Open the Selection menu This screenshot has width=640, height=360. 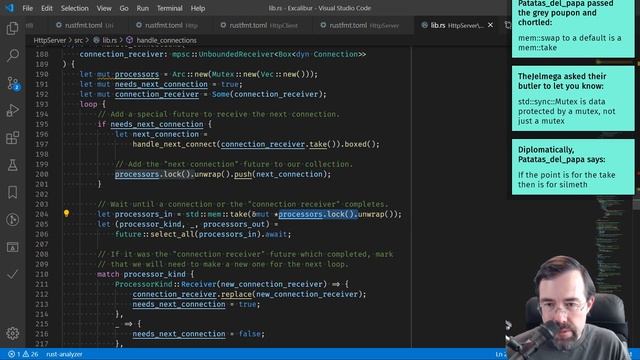point(74,8)
